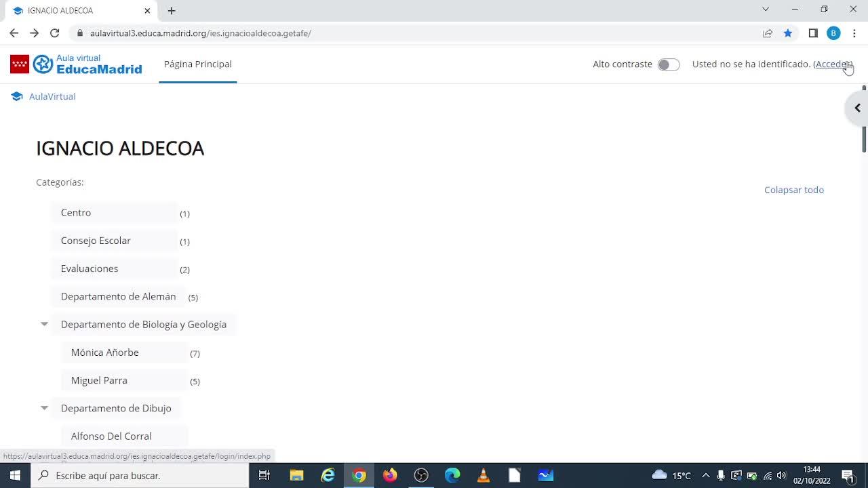The width and height of the screenshot is (868, 488).
Task: Click the Acceder login link
Action: tap(833, 64)
